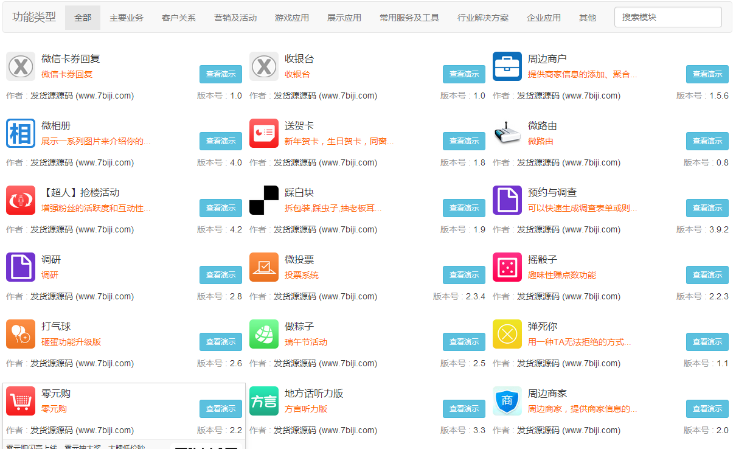
Task: Click the 微相册 blue icon
Action: tap(21, 133)
